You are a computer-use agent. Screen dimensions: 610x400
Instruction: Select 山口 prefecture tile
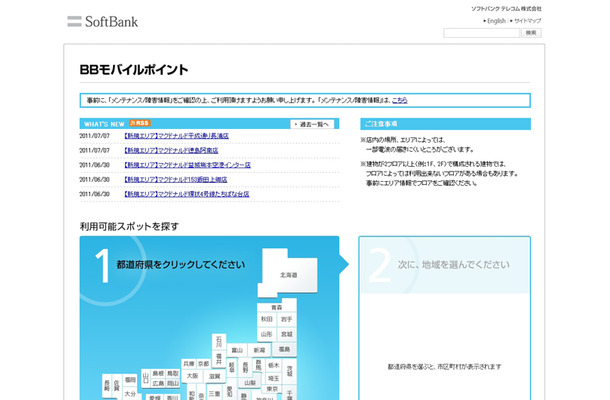(x=146, y=377)
